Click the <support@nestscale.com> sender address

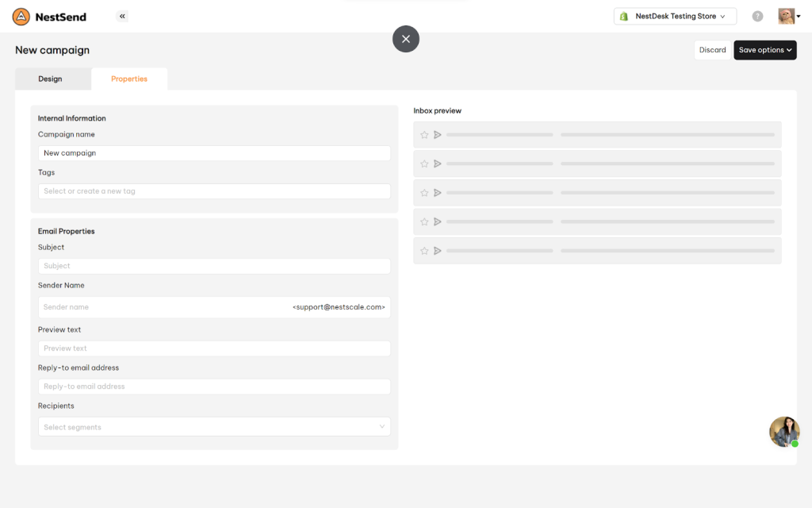339,307
